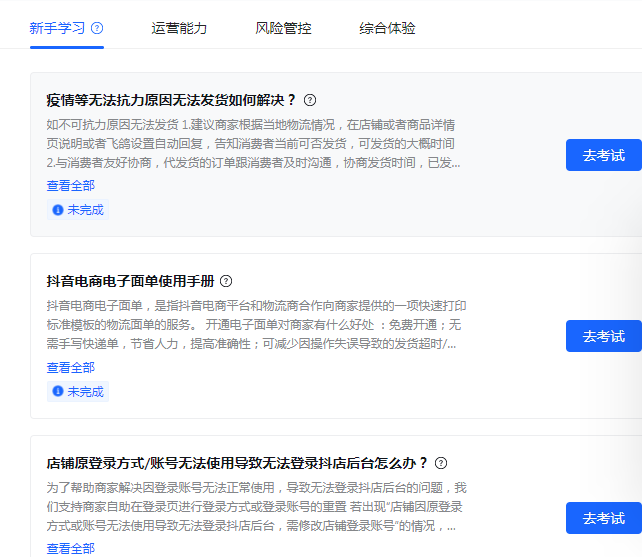Click the title 抖音电商电子面单使用手册

(131, 281)
